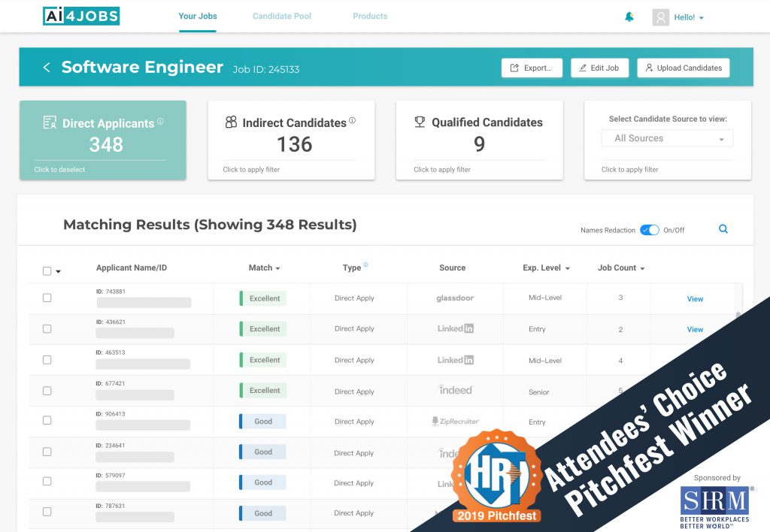Click Direct Apply type for ID 234641

(x=353, y=453)
